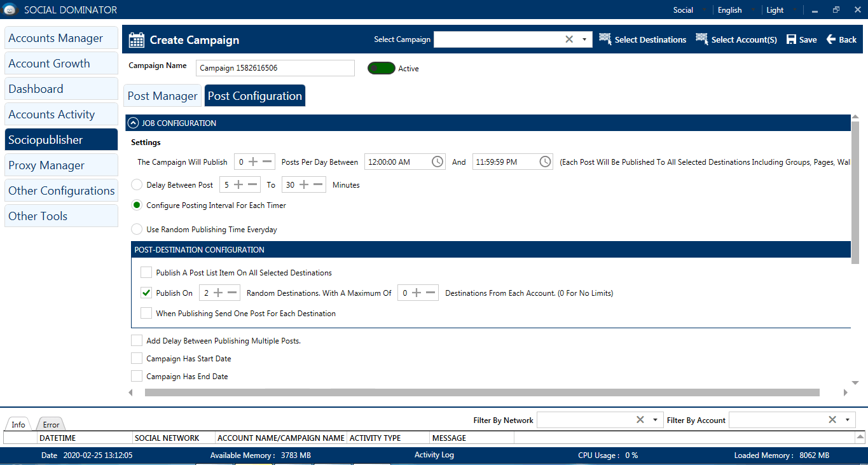Increase maximum delay value of 30
868x465 pixels.
click(304, 185)
